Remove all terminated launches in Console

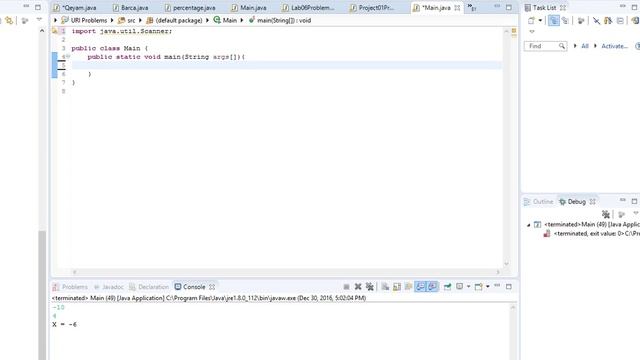[x=369, y=287]
